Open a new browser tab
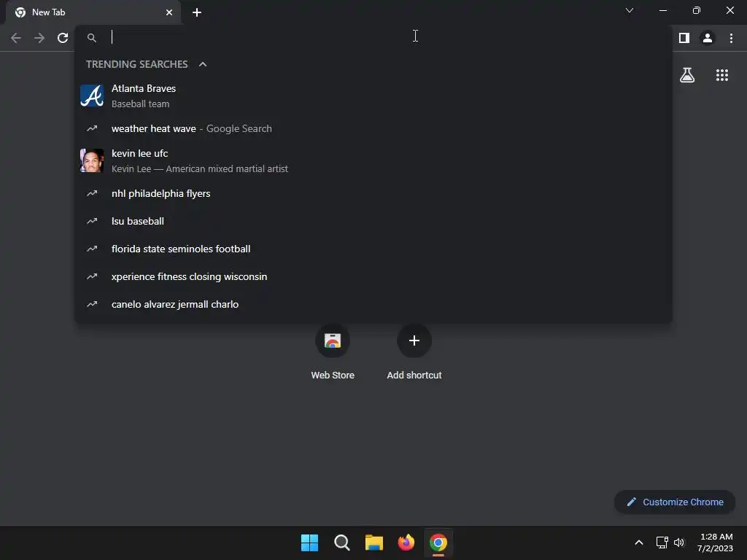 pyautogui.click(x=197, y=12)
